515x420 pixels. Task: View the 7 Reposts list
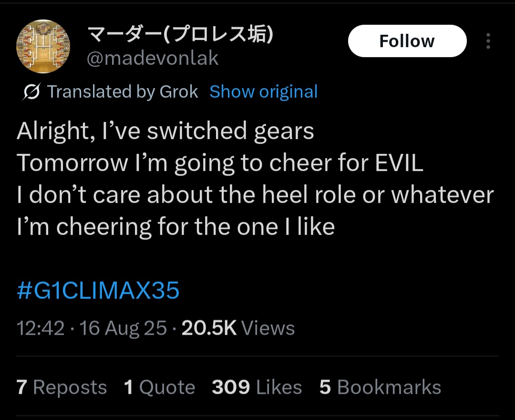[62, 387]
